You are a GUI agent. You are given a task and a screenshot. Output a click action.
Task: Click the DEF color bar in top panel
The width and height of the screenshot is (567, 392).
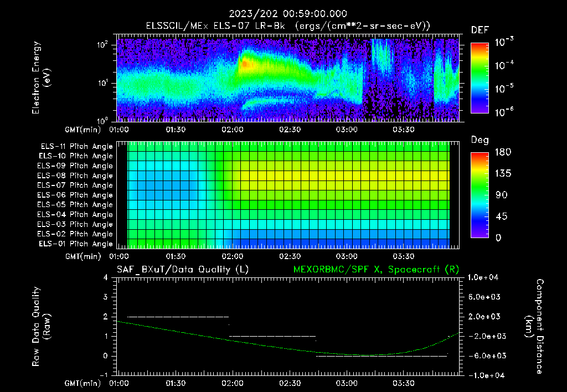tap(480, 78)
